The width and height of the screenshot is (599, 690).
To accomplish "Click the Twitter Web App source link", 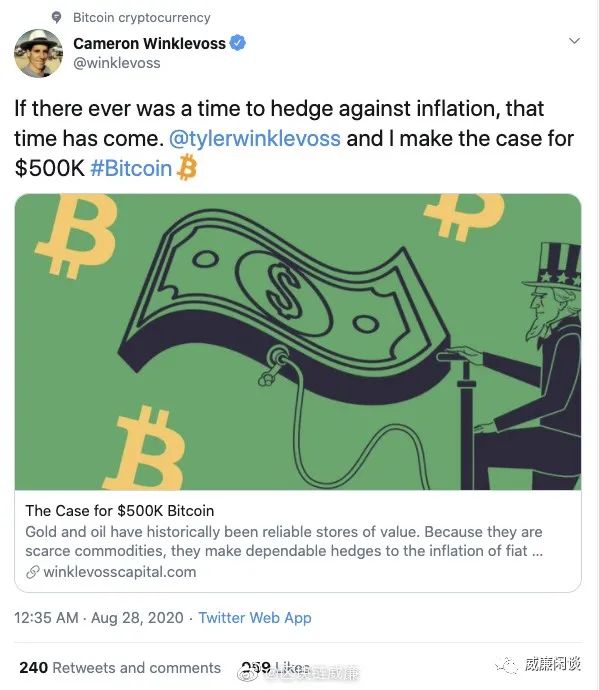I will (x=255, y=618).
